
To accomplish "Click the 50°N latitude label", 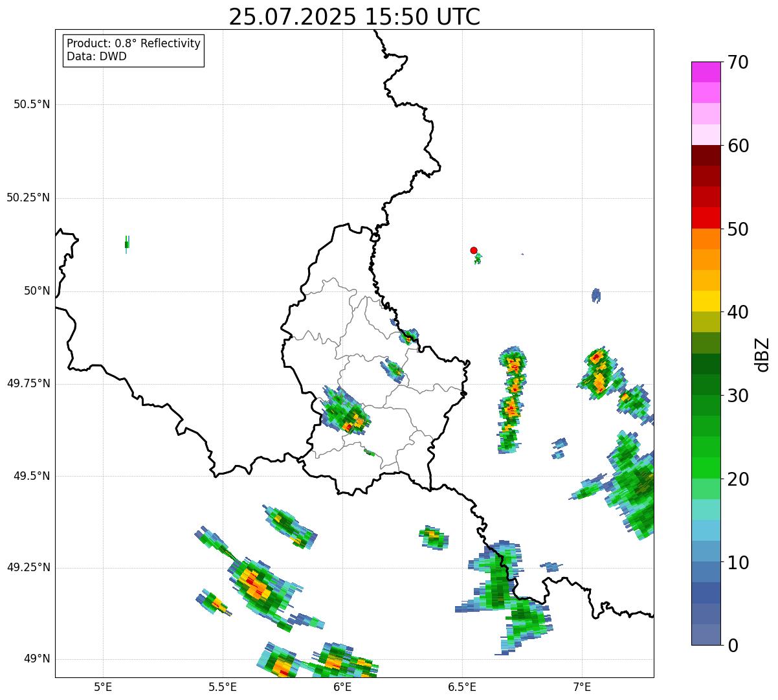I will [x=37, y=291].
